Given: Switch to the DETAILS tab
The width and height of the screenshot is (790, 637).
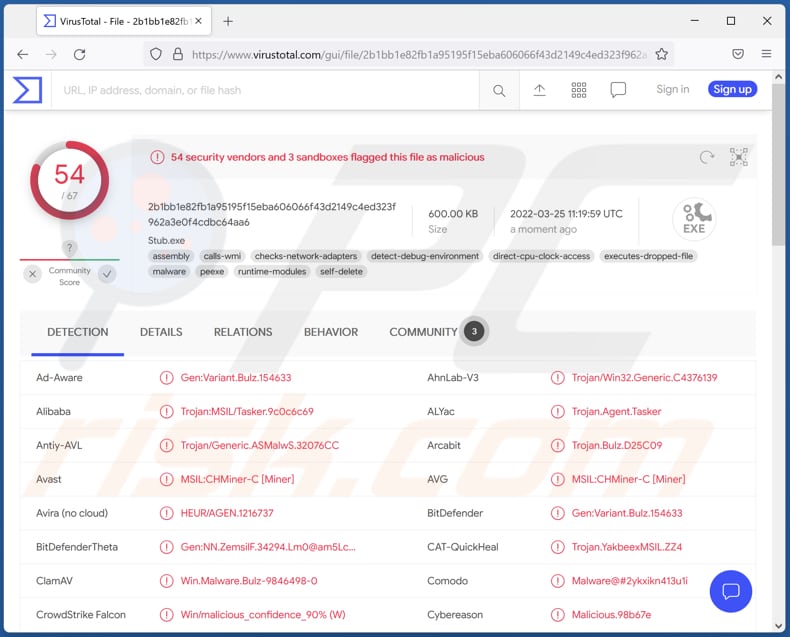Looking at the screenshot, I should [161, 332].
